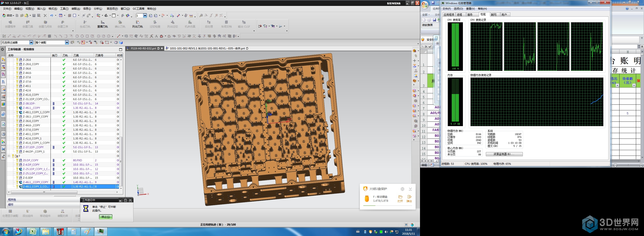The width and height of the screenshot is (644, 236).
Task: Open the 查看(V) menu in Task Manager
Action: tap(470, 9)
